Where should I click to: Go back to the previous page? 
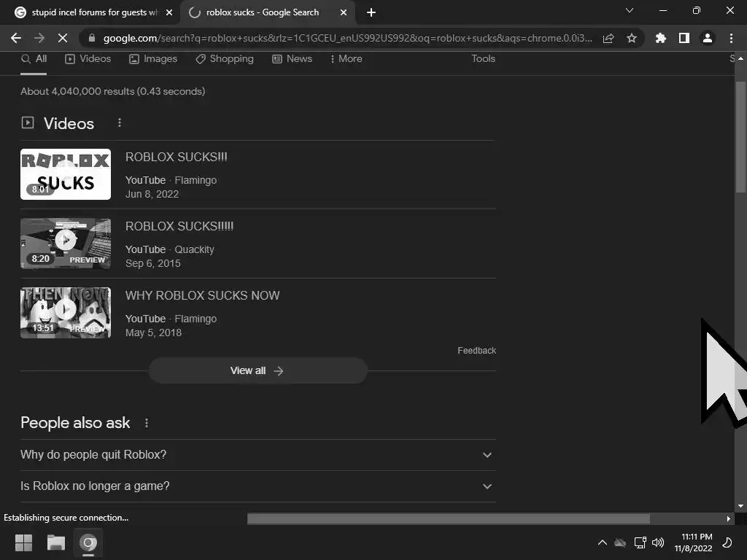[16, 38]
